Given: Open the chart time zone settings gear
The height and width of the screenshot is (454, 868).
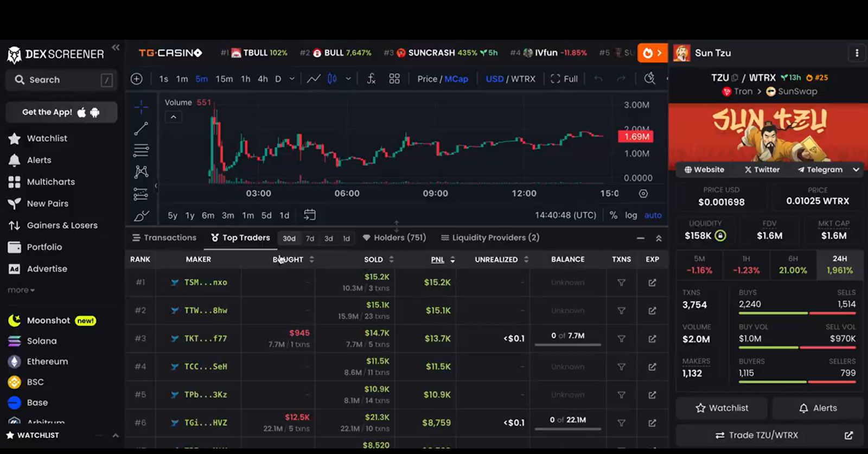Looking at the screenshot, I should [x=643, y=194].
